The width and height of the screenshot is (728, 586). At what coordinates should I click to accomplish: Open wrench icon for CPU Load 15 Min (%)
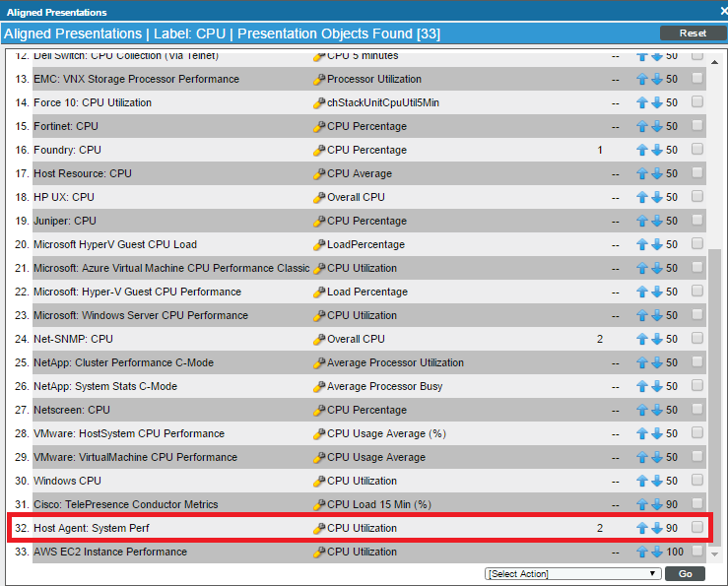click(x=319, y=504)
